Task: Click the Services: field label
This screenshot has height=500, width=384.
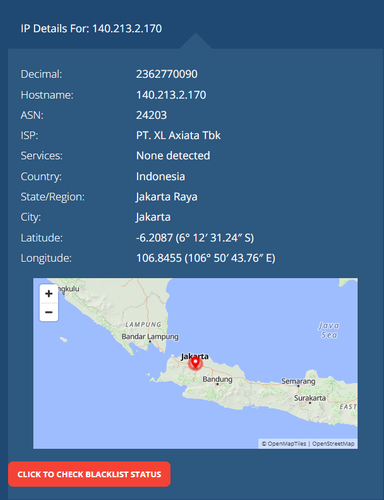Action: tap(42, 156)
